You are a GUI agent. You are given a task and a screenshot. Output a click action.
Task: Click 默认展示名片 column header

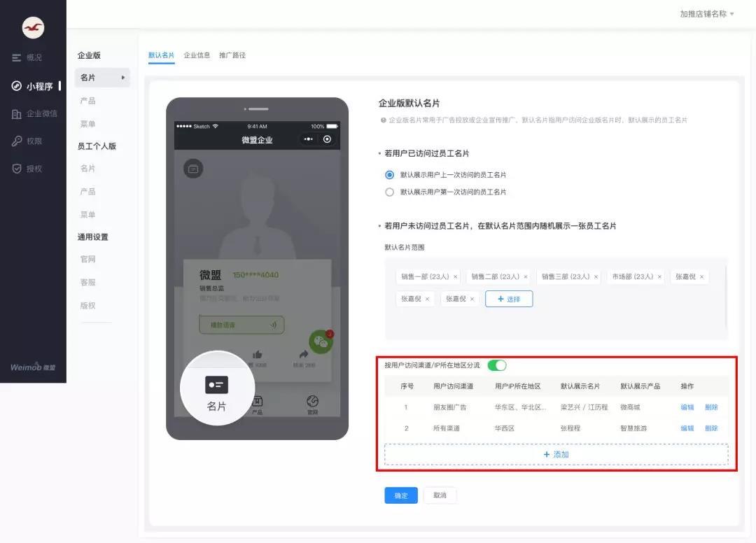coord(580,386)
